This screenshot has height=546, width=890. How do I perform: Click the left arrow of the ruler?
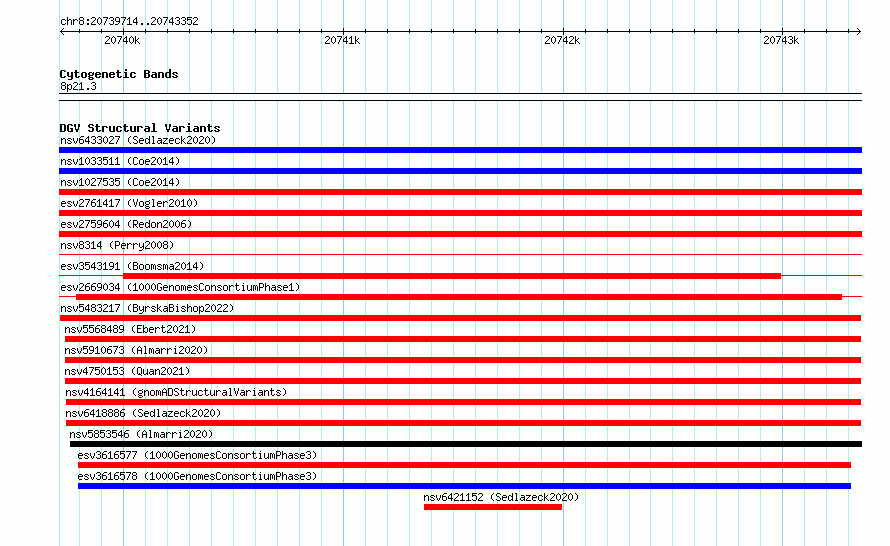click(62, 32)
